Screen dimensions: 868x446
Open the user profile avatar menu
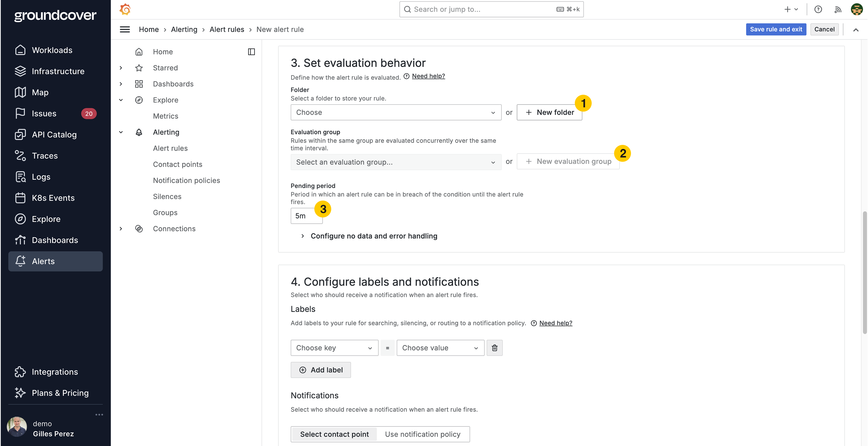pyautogui.click(x=857, y=9)
